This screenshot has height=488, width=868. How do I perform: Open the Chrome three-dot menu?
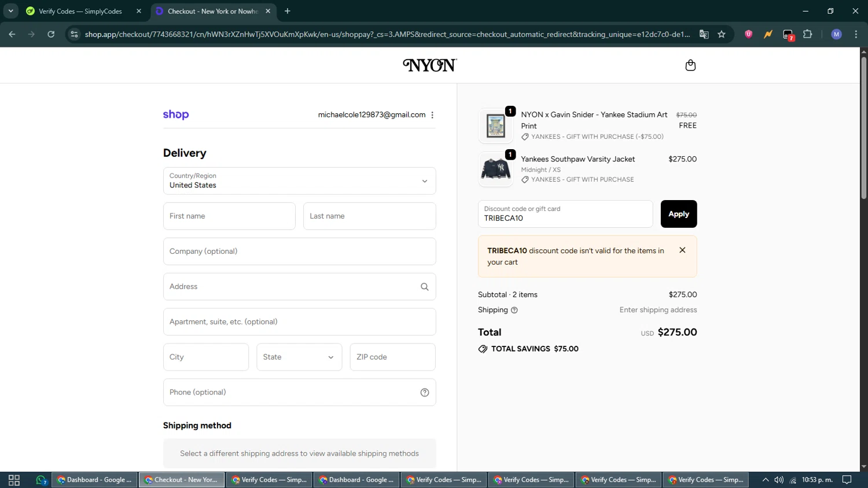(856, 34)
